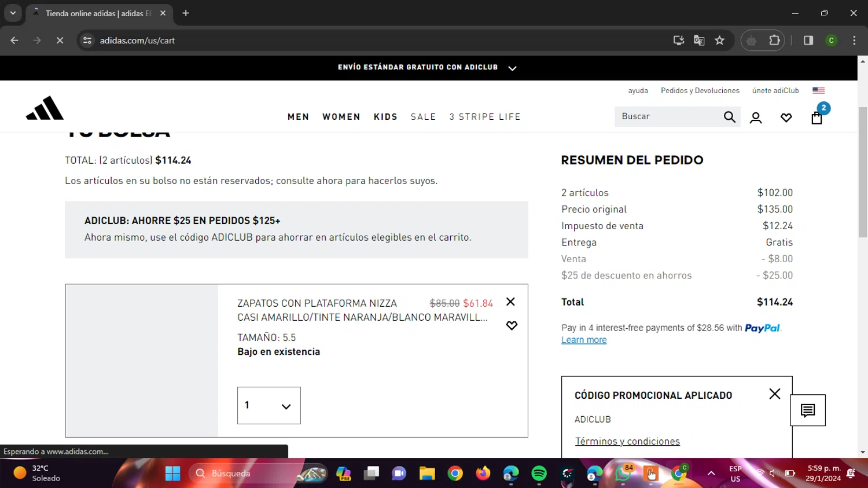Open WhatsApp from the taskbar

623,474
